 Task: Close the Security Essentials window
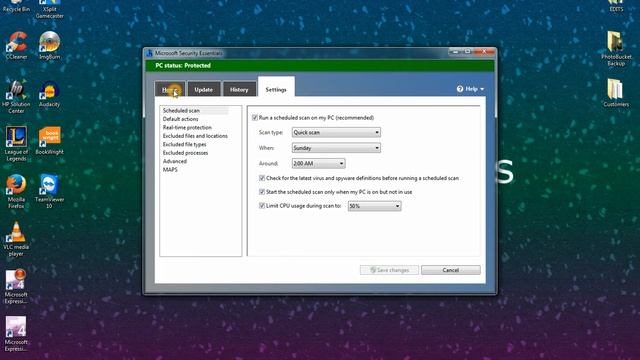coord(484,51)
